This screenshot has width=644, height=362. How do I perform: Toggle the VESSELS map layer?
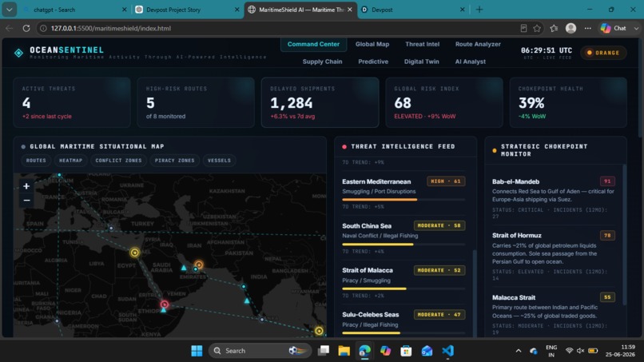pyautogui.click(x=219, y=161)
